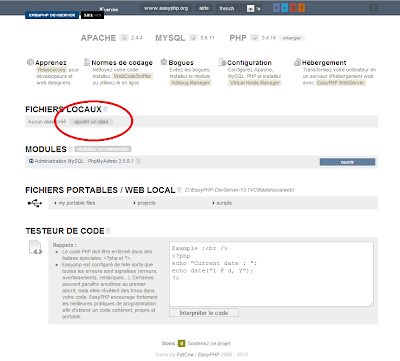Image resolution: width=400 pixels, height=361 pixels.
Task: Open the Apache configuration icon
Action: [124, 38]
